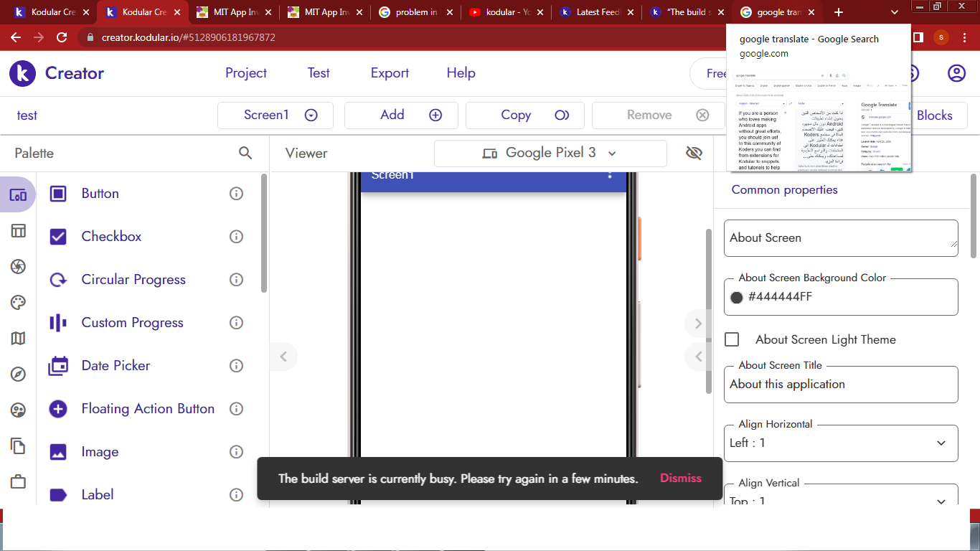Reload the page with browser refresh
This screenshot has height=551, width=980.
pyautogui.click(x=62, y=37)
